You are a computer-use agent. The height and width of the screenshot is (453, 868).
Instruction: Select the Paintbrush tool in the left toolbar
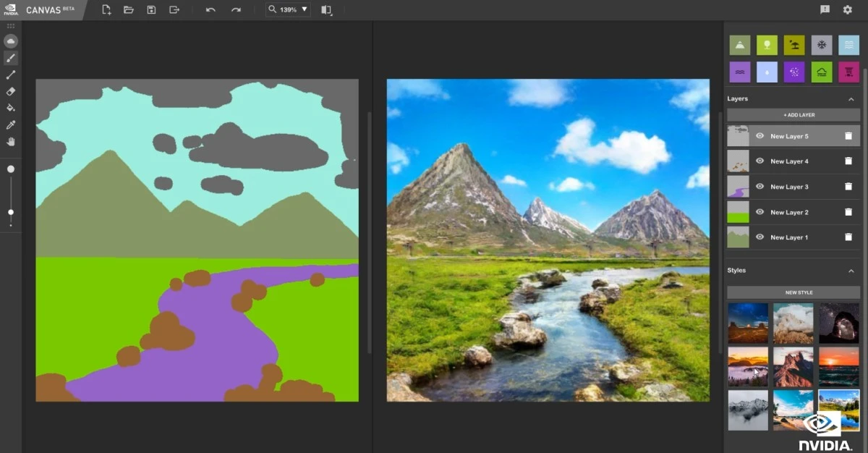coord(10,58)
